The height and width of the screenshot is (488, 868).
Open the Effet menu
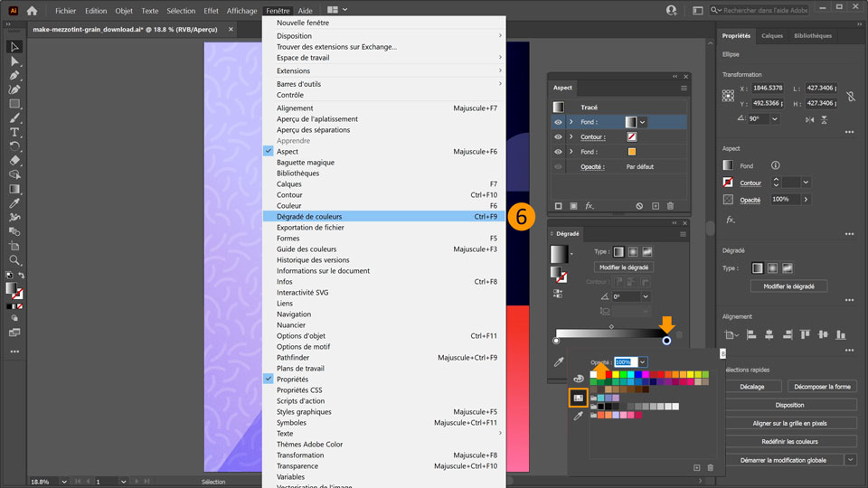tap(211, 11)
